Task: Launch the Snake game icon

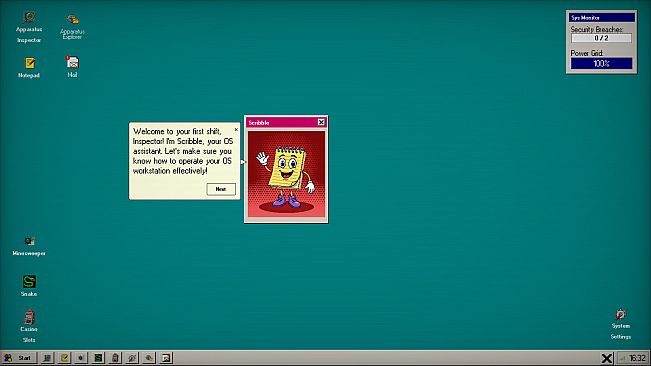Action: pos(29,285)
